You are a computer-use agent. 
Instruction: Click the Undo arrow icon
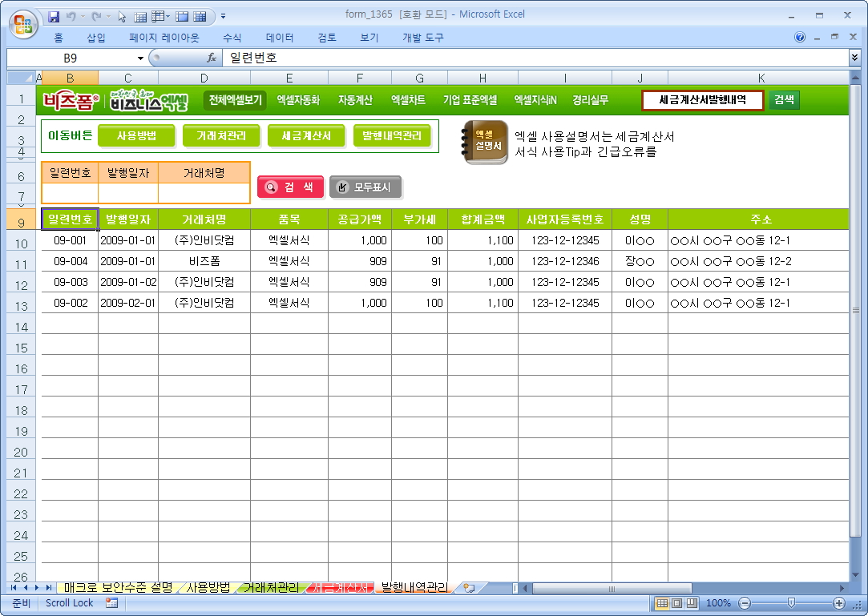coord(71,15)
